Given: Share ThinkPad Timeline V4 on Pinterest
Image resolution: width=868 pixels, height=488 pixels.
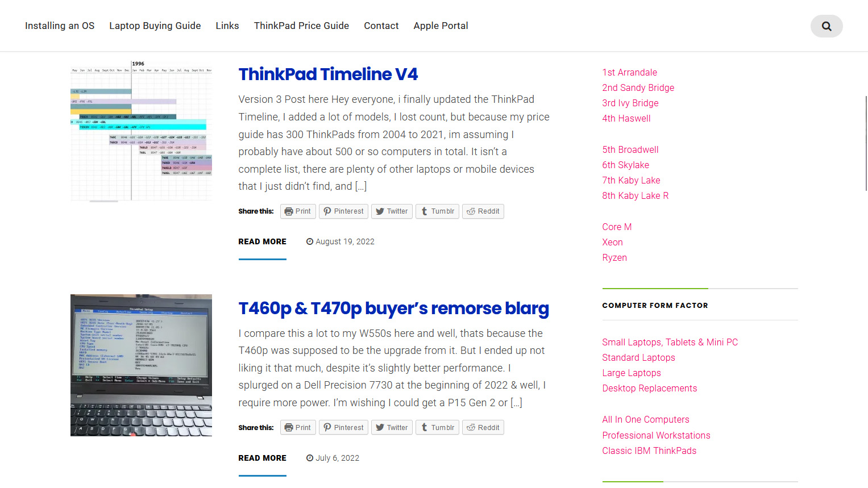Looking at the screenshot, I should coord(343,211).
